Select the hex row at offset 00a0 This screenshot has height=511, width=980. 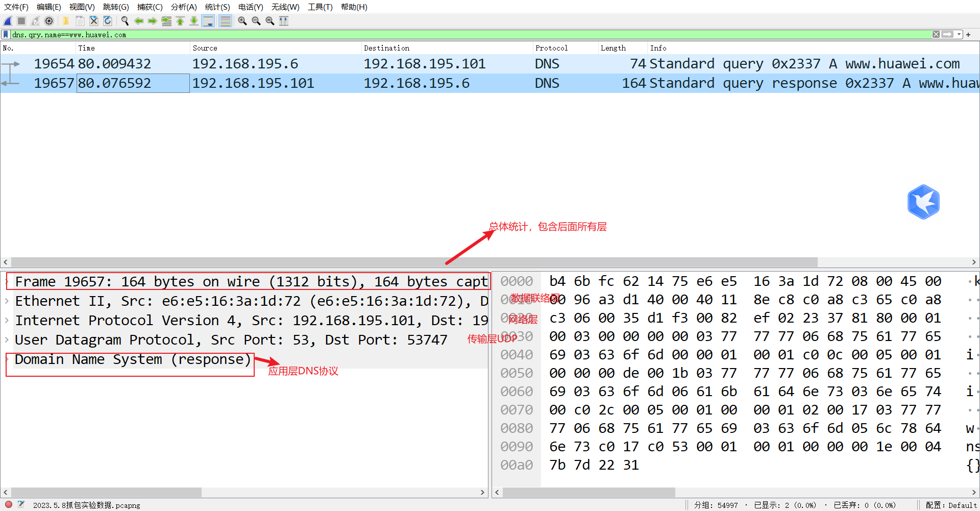pyautogui.click(x=594, y=465)
